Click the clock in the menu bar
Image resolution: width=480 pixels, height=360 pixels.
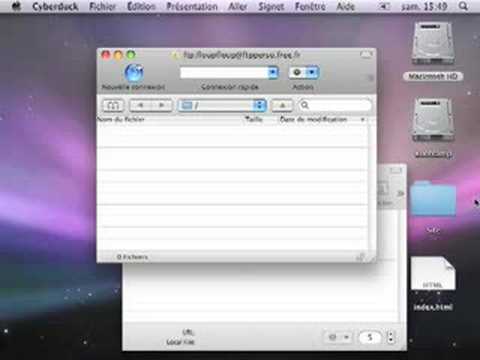(424, 6)
